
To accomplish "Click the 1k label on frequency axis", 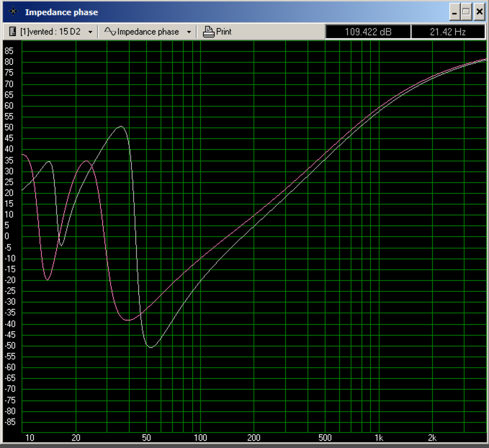I will pos(379,438).
